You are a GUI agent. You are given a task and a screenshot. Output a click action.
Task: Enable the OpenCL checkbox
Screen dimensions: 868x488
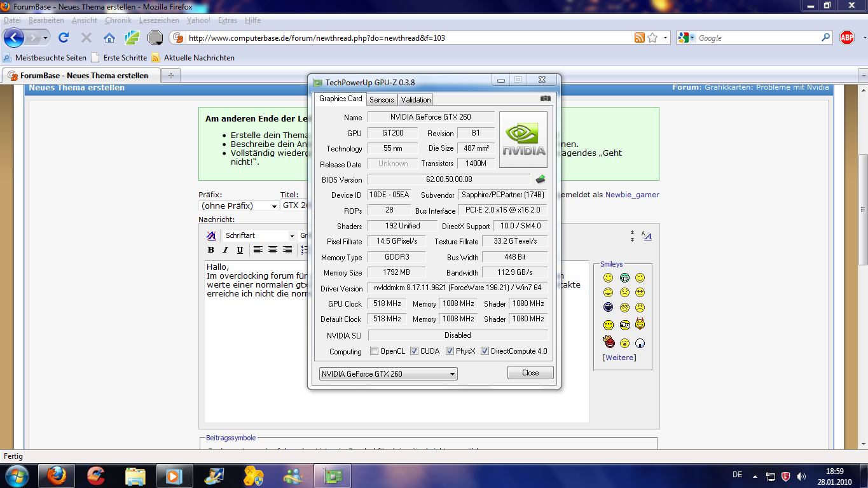tap(375, 351)
